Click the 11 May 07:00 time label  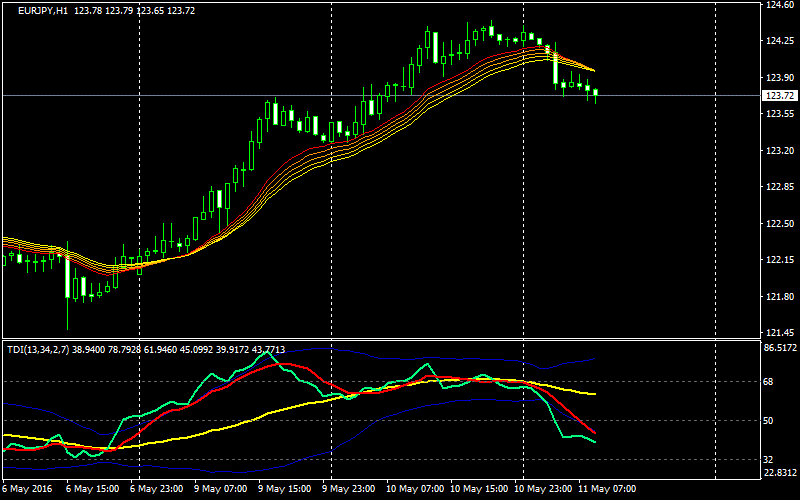[x=606, y=490]
